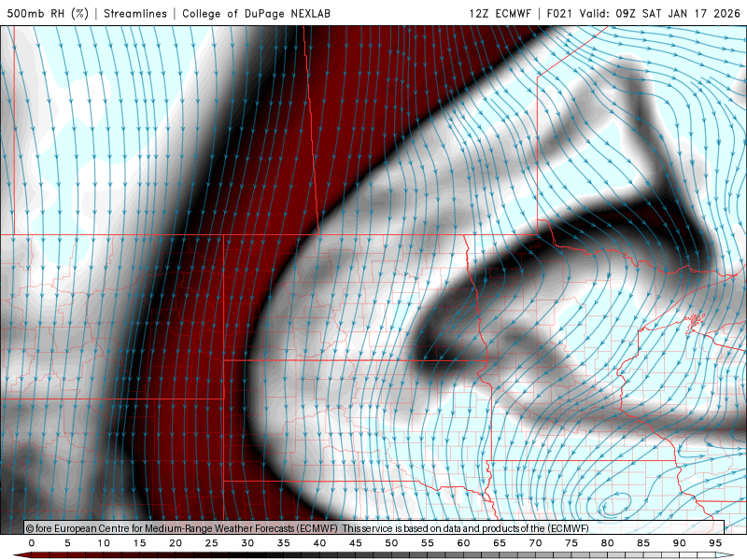Image resolution: width=747 pixels, height=560 pixels.
Task: Click the "5" color scale label
Action: click(67, 543)
